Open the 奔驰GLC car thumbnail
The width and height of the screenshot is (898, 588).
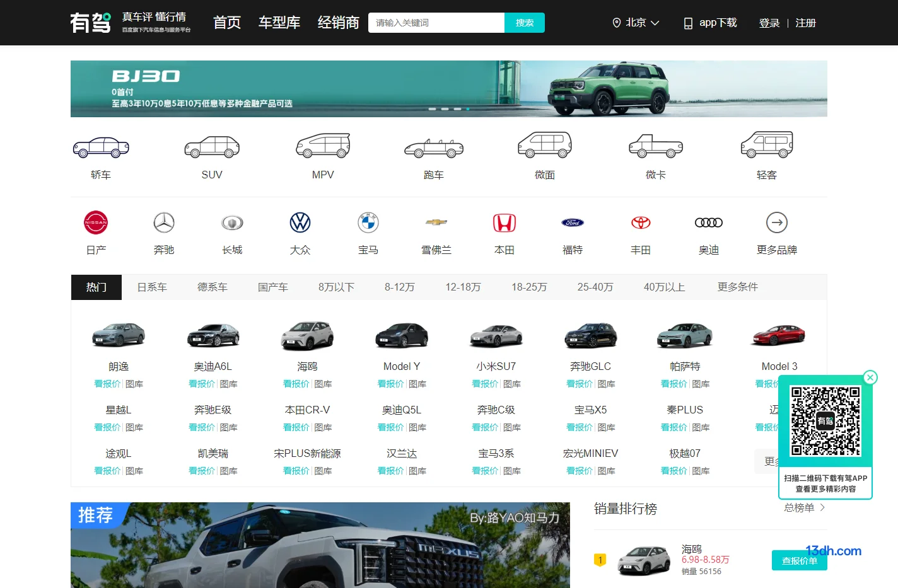(x=591, y=335)
